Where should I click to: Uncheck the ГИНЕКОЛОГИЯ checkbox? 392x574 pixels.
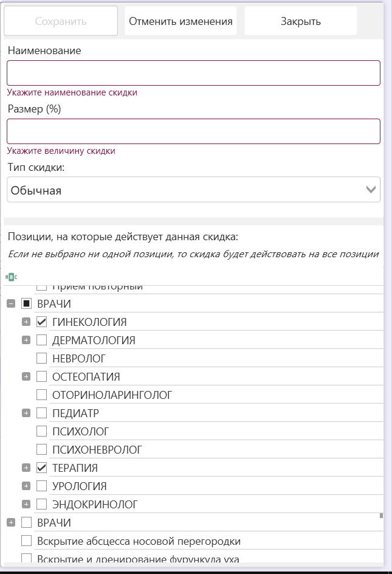[42, 322]
